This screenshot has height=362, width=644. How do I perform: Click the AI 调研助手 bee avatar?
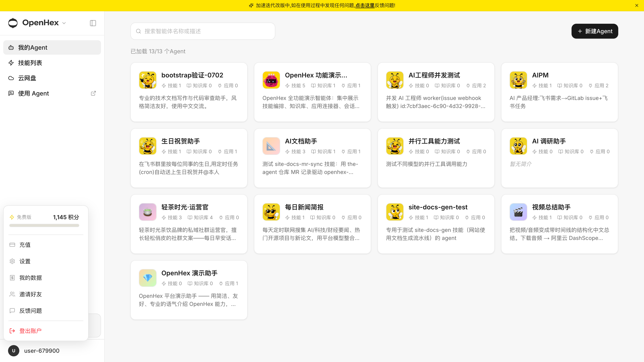518,146
